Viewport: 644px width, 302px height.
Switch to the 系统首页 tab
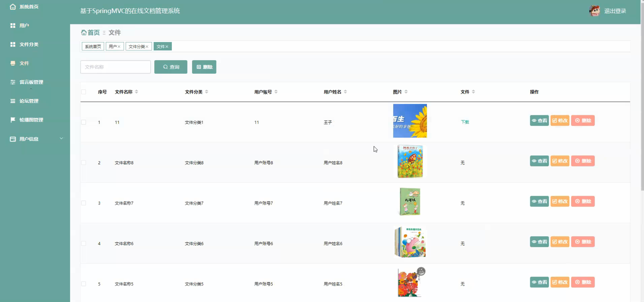(x=93, y=47)
